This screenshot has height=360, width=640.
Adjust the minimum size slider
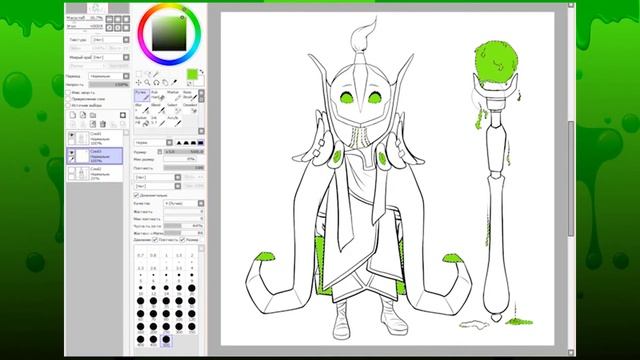click(180, 159)
